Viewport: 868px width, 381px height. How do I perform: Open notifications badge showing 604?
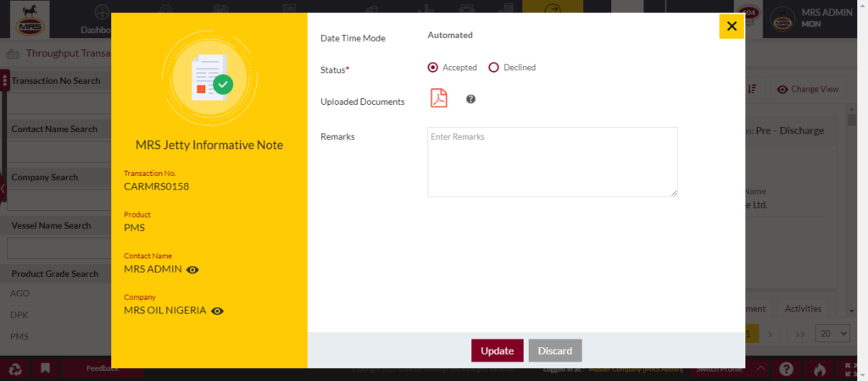pos(751,14)
